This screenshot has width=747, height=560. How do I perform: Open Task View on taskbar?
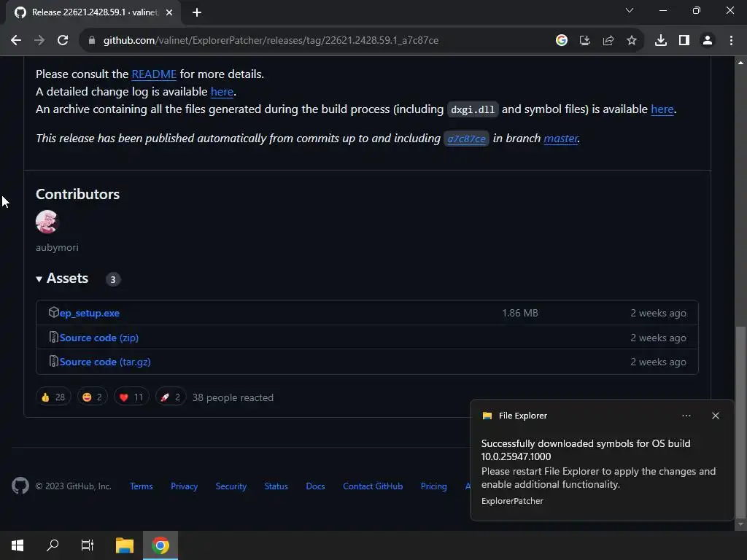click(88, 545)
